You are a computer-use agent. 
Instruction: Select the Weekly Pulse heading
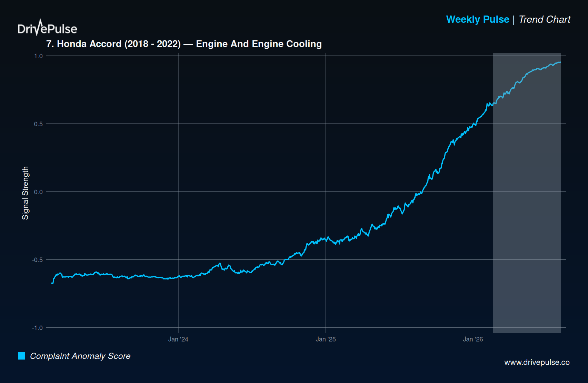tap(478, 19)
